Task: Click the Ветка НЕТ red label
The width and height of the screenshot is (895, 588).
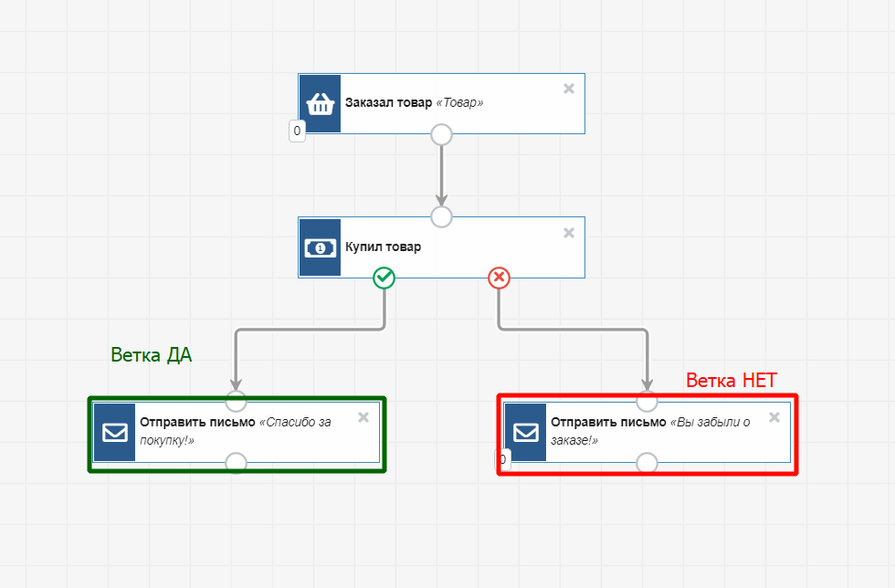Action: [731, 381]
